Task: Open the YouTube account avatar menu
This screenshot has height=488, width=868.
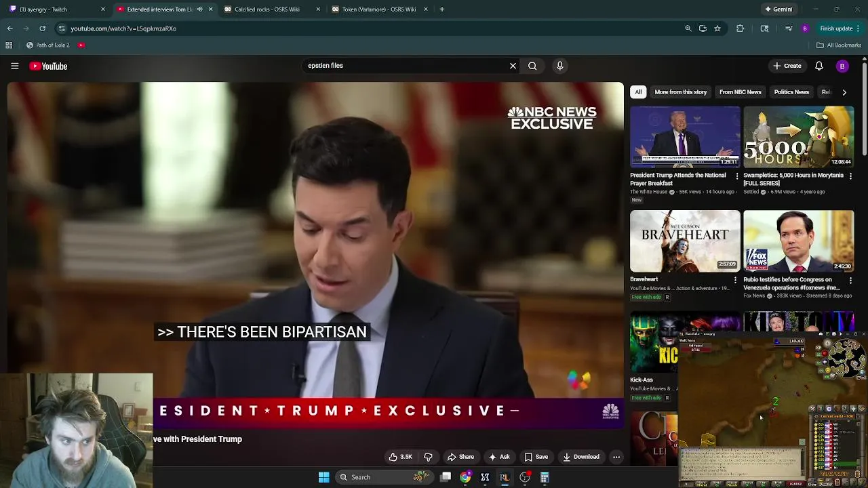Action: pyautogui.click(x=842, y=66)
